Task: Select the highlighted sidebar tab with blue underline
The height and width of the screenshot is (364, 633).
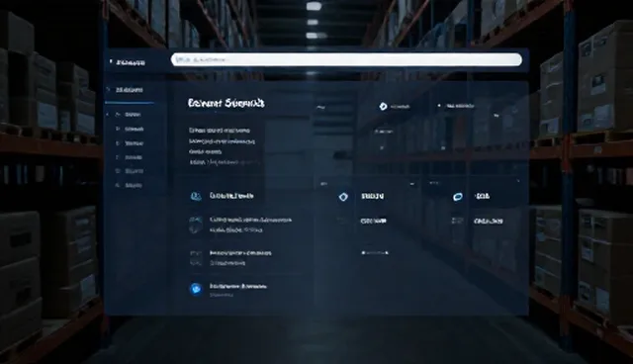Action: click(130, 90)
